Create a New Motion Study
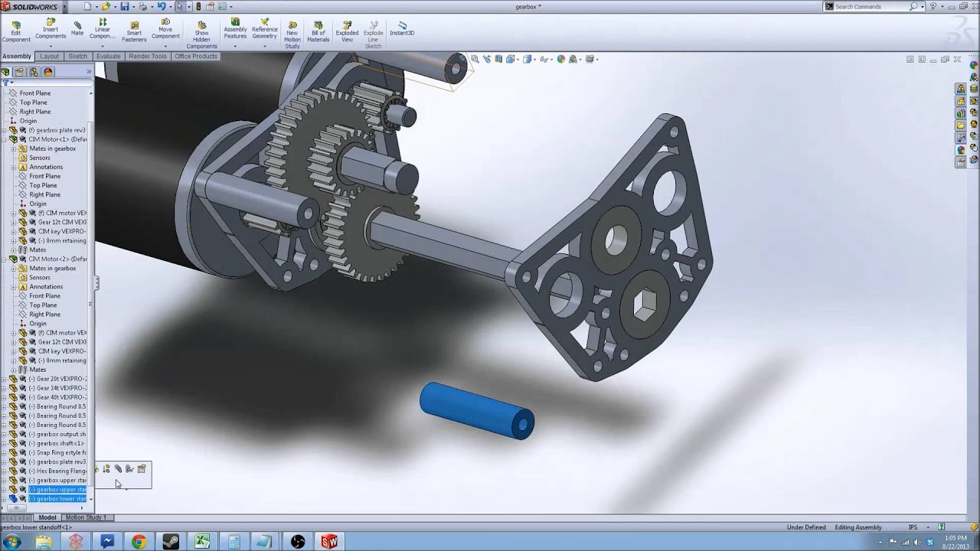Viewport: 980px width, 551px height. (292, 35)
